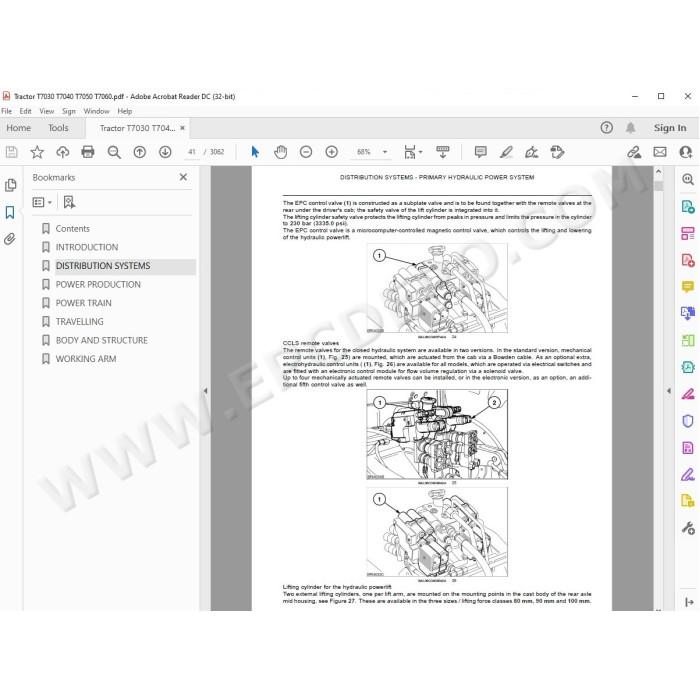Open the fit page options dropdown
700x700 pixels.
413,152
